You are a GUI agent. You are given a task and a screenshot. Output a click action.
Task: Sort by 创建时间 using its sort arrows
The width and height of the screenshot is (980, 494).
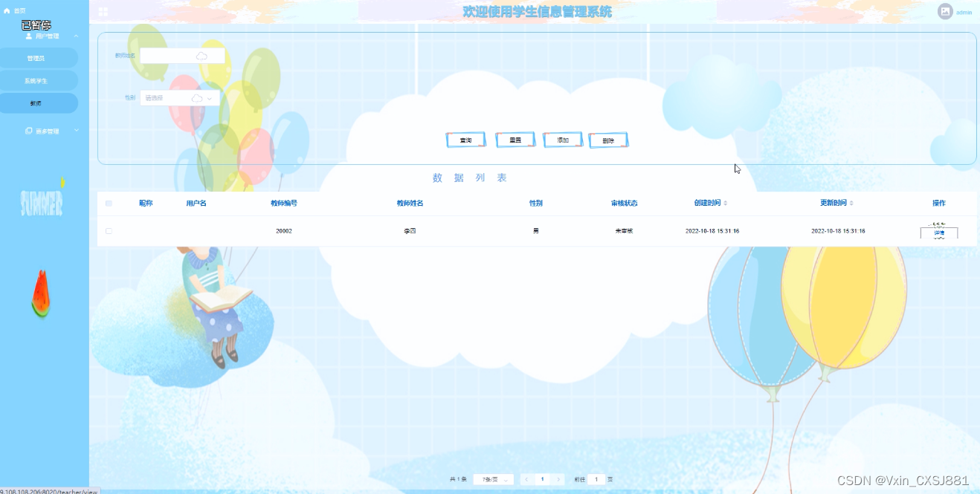726,203
